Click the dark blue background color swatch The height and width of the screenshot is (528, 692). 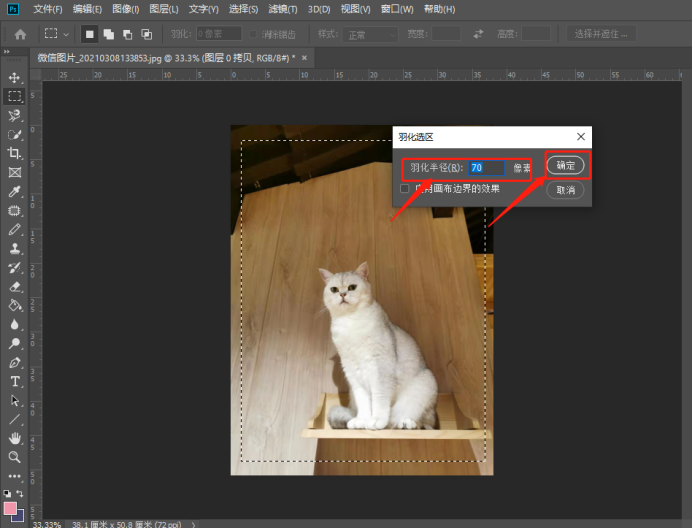(x=19, y=517)
